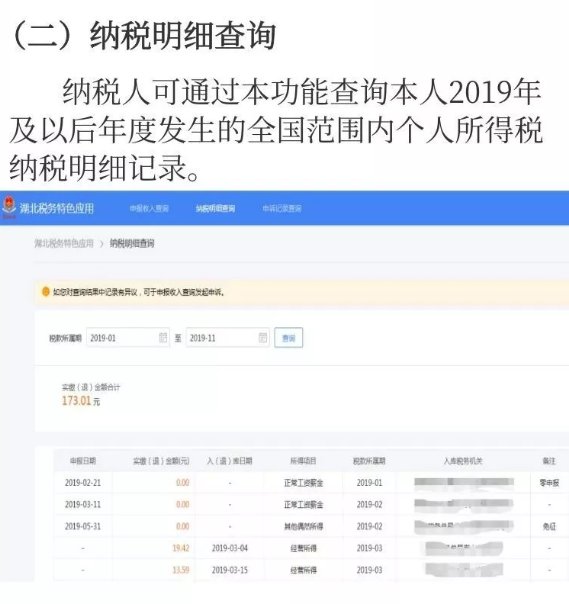Select the row with amount 19.42
569x604 pixels.
pos(311,548)
